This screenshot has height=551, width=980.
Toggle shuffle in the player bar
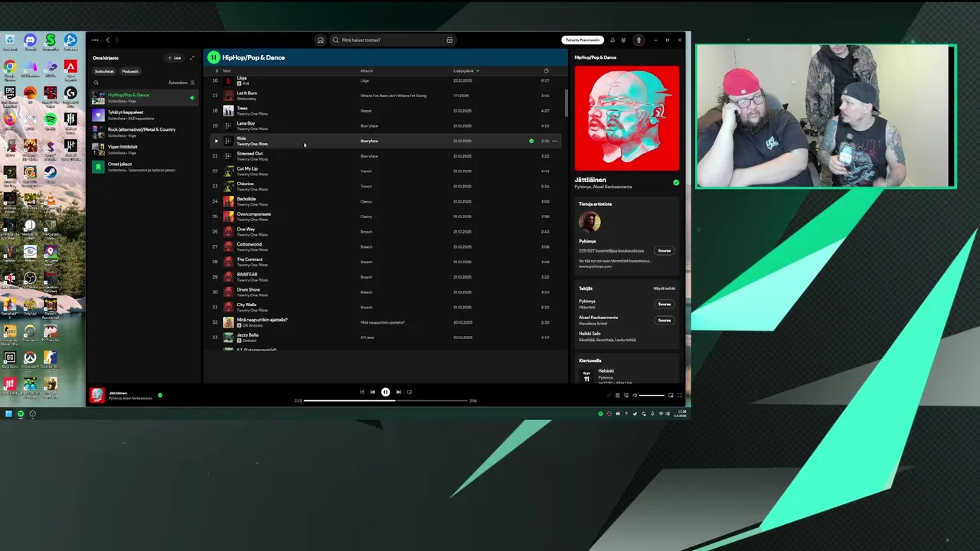[362, 392]
